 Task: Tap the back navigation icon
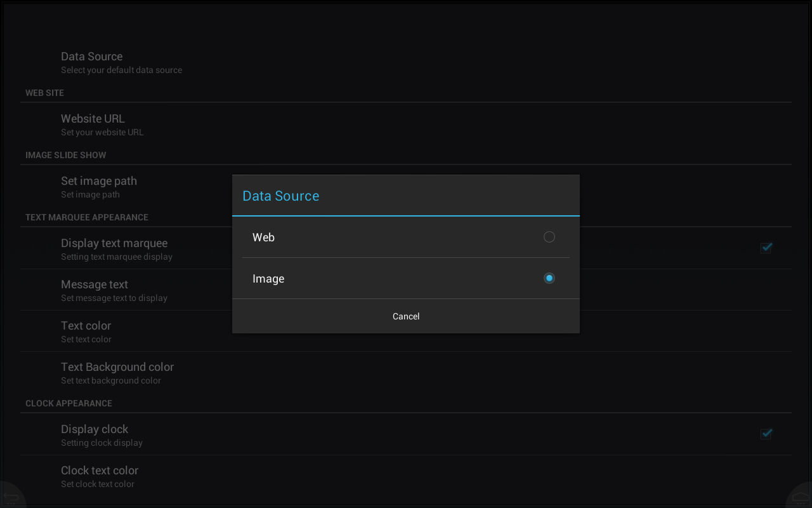11,496
